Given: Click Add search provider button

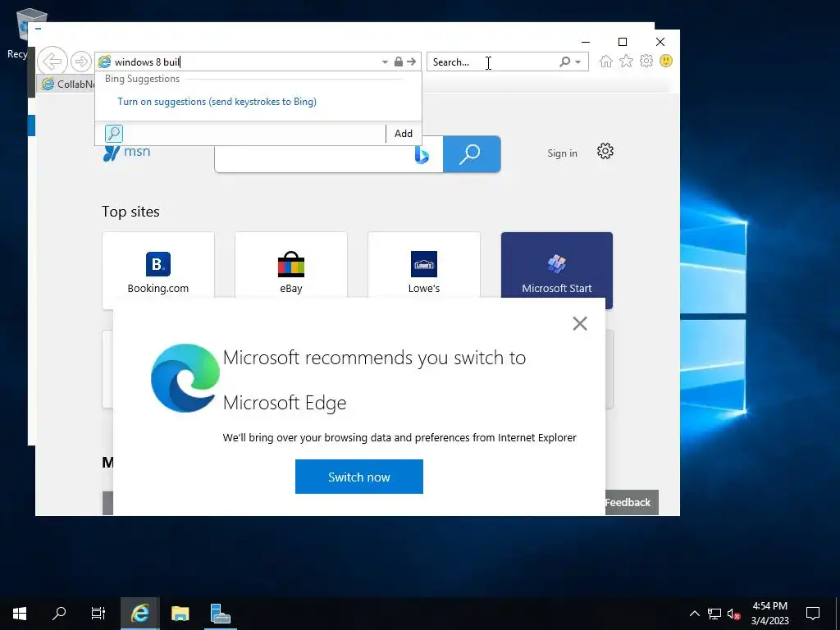Looking at the screenshot, I should tap(404, 134).
